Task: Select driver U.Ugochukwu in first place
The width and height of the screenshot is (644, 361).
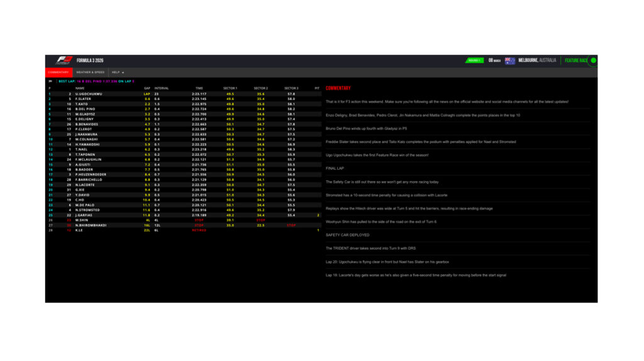Action: tap(184, 94)
